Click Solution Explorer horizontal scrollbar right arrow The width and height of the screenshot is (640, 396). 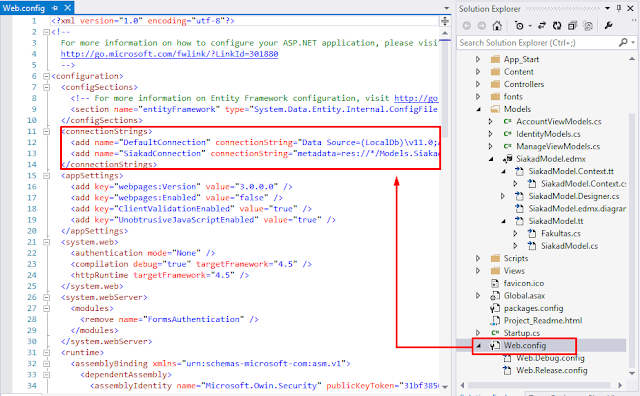tap(620, 385)
